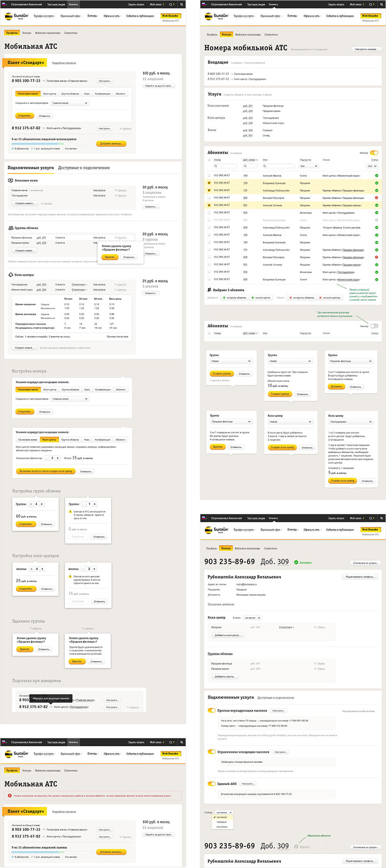Viewport: 386px width, 868px height.
Task: Click Включить плату в счет и создать колл-центр
Action: (x=46, y=471)
